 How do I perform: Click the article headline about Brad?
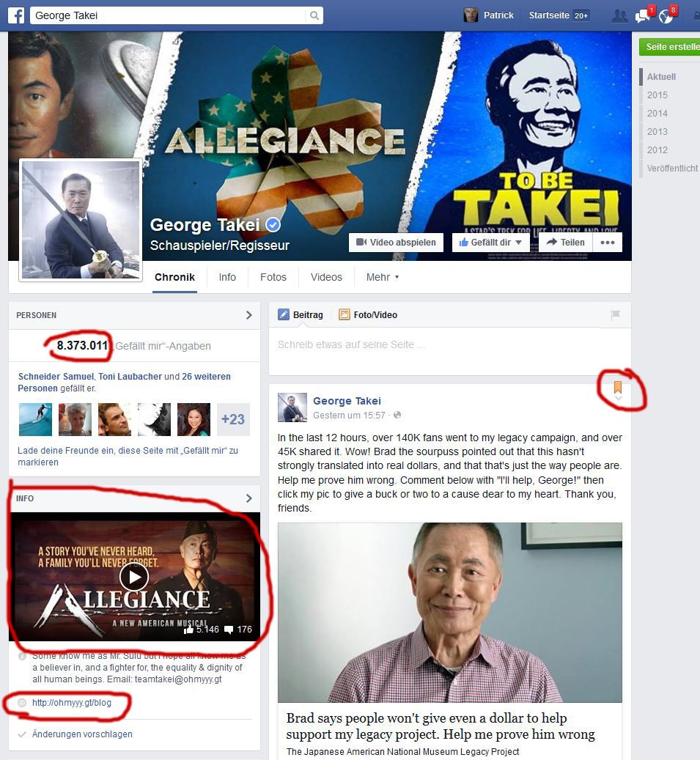(x=441, y=726)
